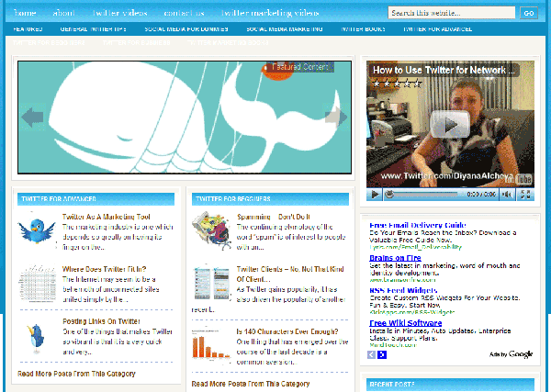The height and width of the screenshot is (392, 551).
Task: Click Recent Posts sidebar header
Action: [450, 385]
